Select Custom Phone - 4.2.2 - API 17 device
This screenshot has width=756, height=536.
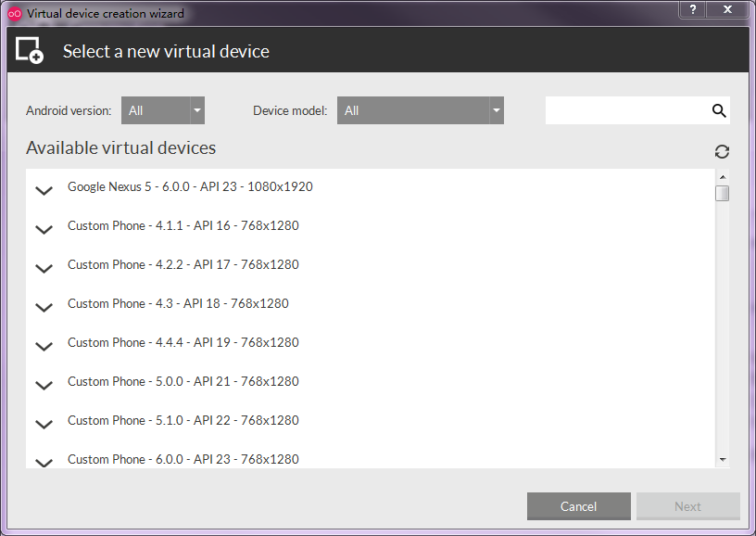pos(183,265)
